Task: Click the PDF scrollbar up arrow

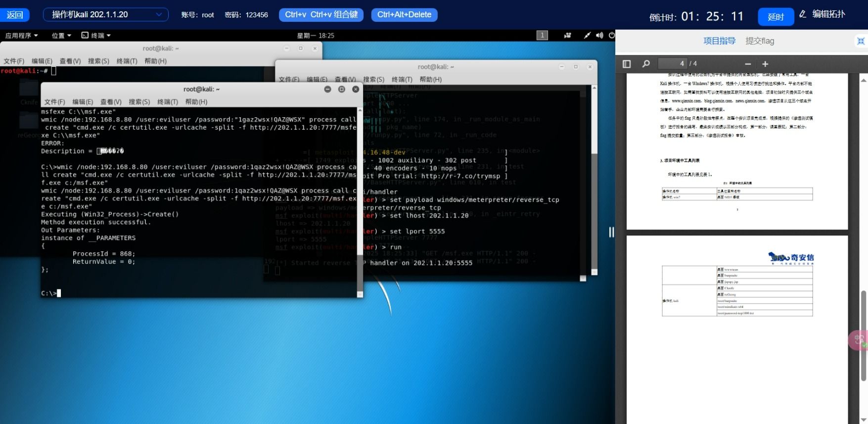Action: [x=864, y=80]
